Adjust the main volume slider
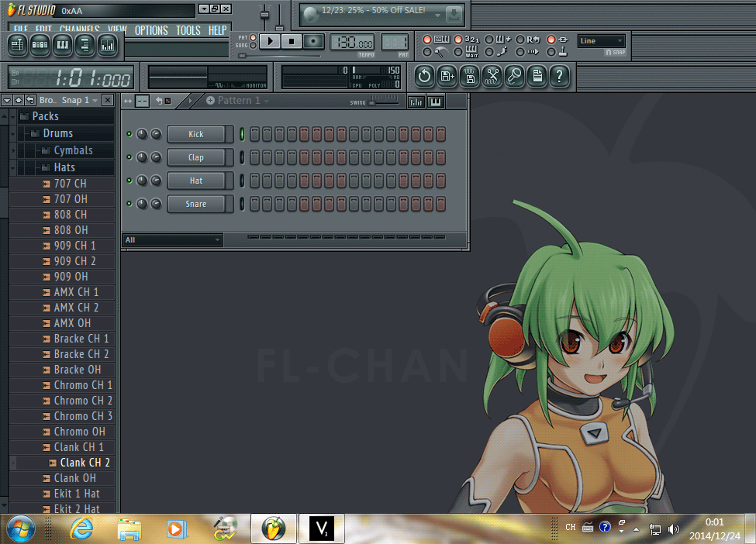 (264, 15)
